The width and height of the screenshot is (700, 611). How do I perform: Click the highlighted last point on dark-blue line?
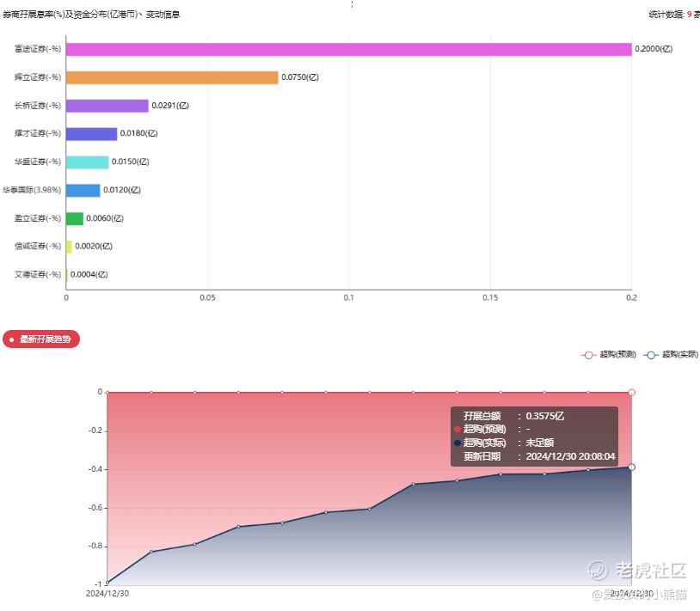pos(632,467)
